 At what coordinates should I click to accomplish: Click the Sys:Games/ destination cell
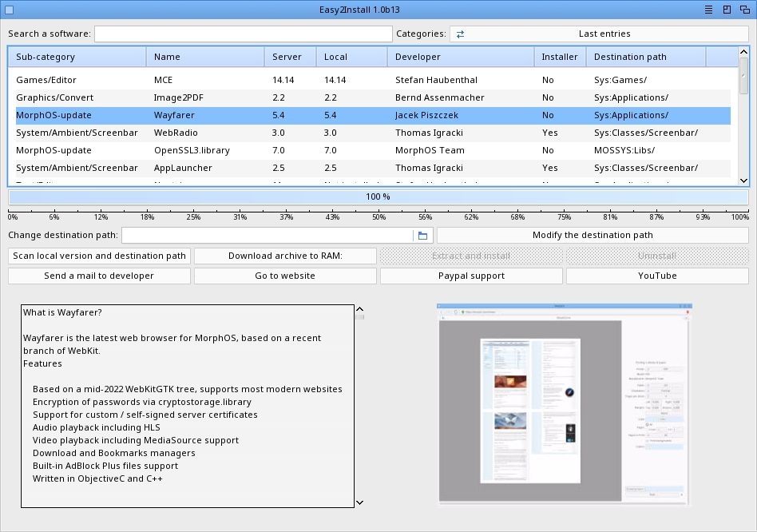click(620, 80)
